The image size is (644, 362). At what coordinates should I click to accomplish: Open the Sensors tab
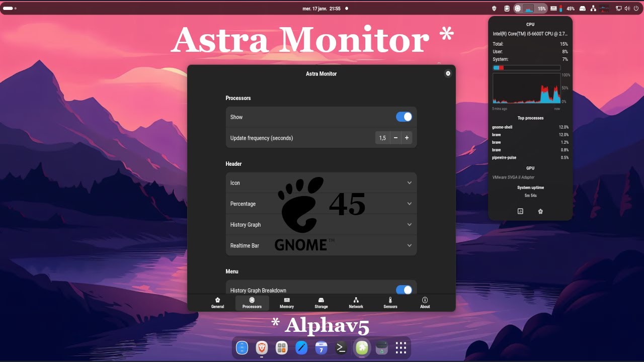(390, 303)
